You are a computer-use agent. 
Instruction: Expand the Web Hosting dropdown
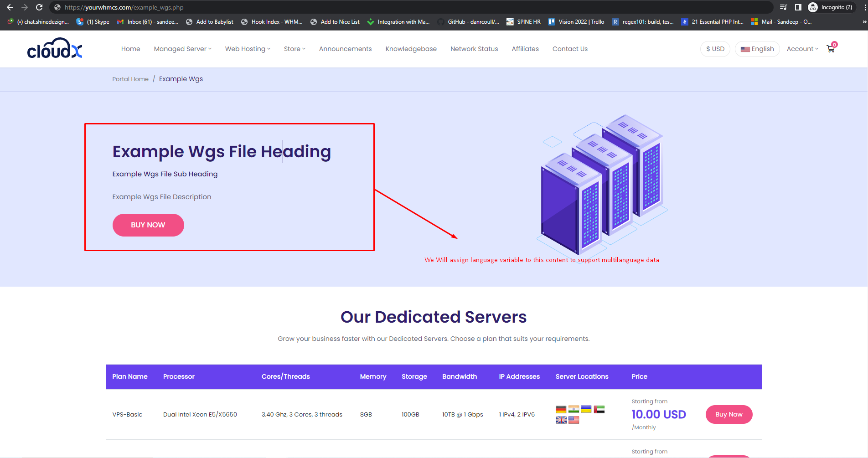coord(248,49)
